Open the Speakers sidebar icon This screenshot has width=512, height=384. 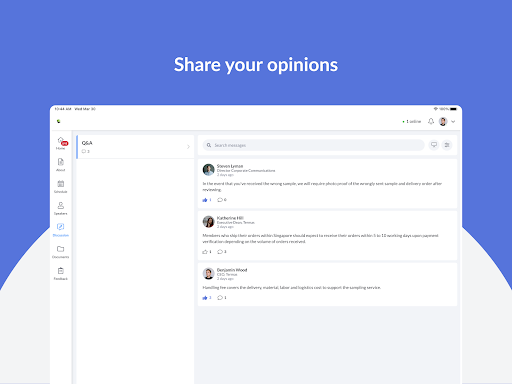pos(61,208)
